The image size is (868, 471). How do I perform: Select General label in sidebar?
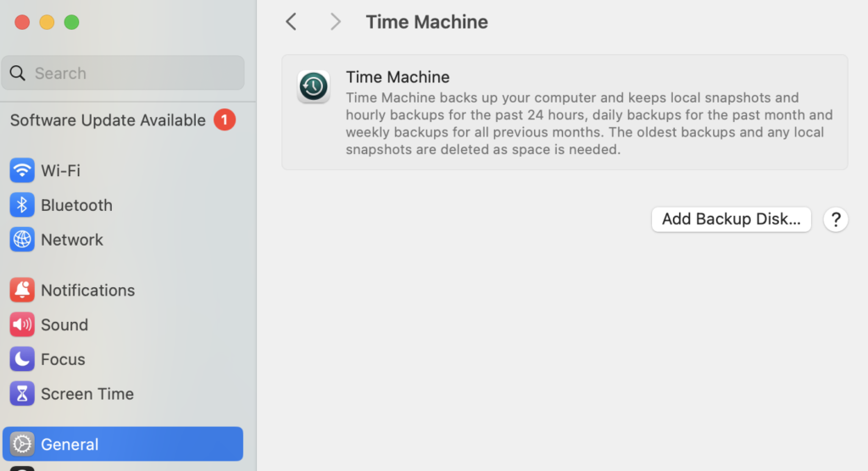[x=70, y=444]
